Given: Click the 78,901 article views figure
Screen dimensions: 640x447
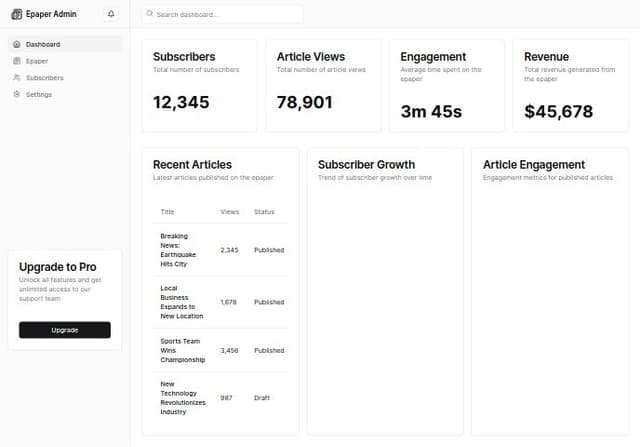Looking at the screenshot, I should coord(304,102).
